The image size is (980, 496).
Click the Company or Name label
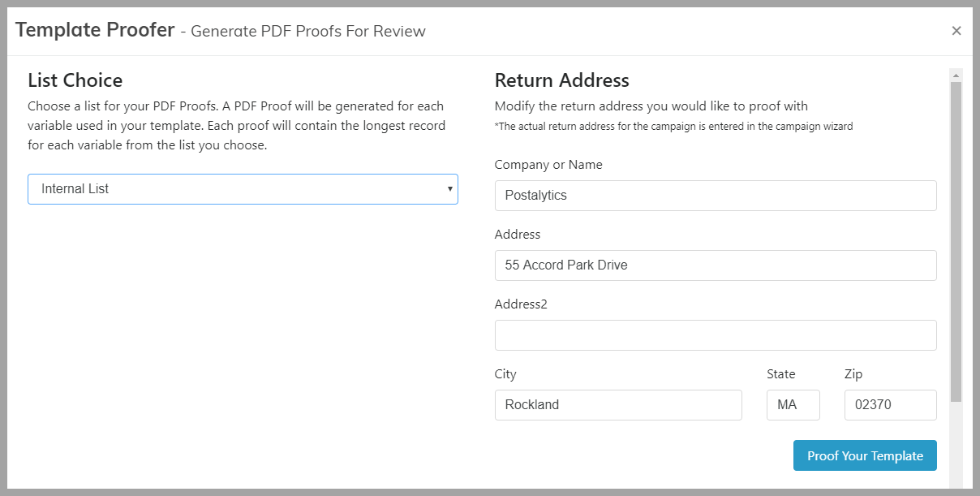[x=548, y=165]
